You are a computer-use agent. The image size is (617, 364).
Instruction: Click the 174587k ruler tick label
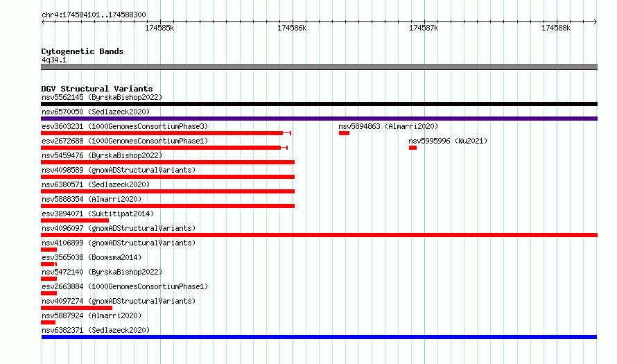(424, 28)
